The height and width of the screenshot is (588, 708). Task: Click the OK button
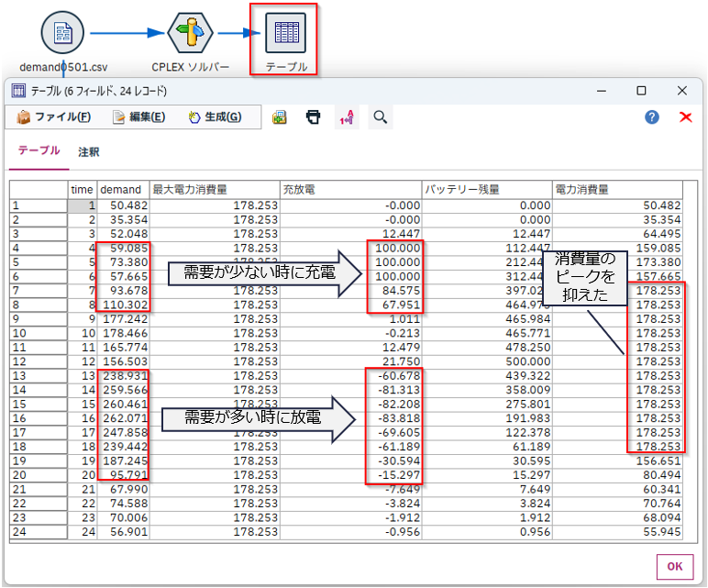(675, 567)
